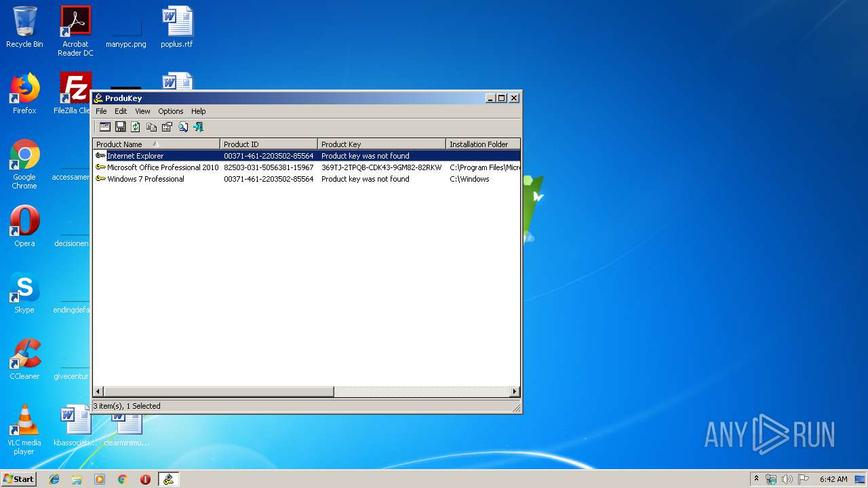Click 'Product key was not found' in Windows 7 row
The image size is (868, 488).
coord(365,179)
